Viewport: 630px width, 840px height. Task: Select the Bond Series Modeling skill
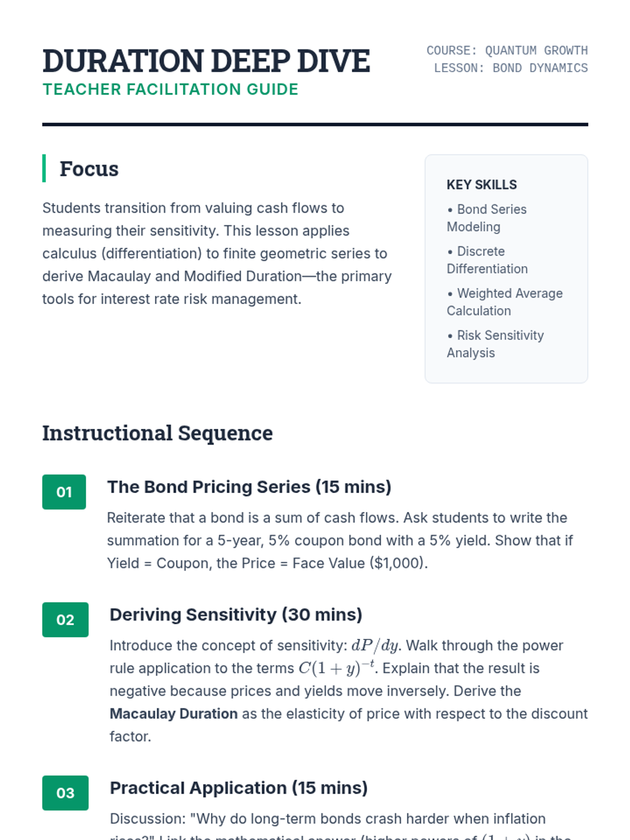[x=487, y=218]
